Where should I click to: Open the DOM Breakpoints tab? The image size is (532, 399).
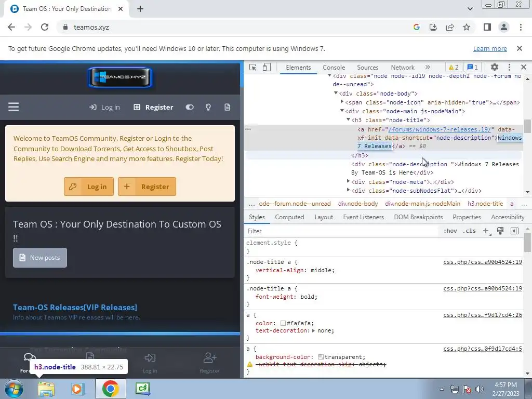pyautogui.click(x=418, y=217)
